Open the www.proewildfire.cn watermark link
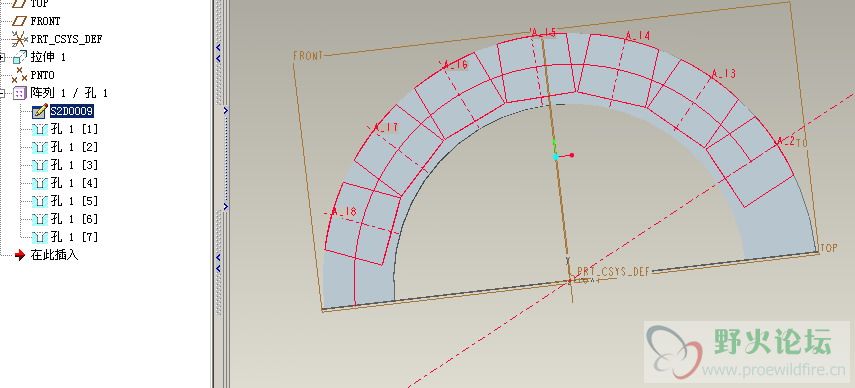 [774, 371]
